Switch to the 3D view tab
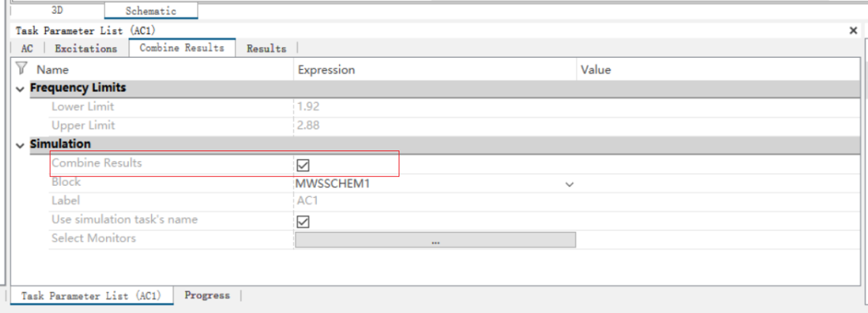Viewport: 868px width, 313px height. [57, 10]
